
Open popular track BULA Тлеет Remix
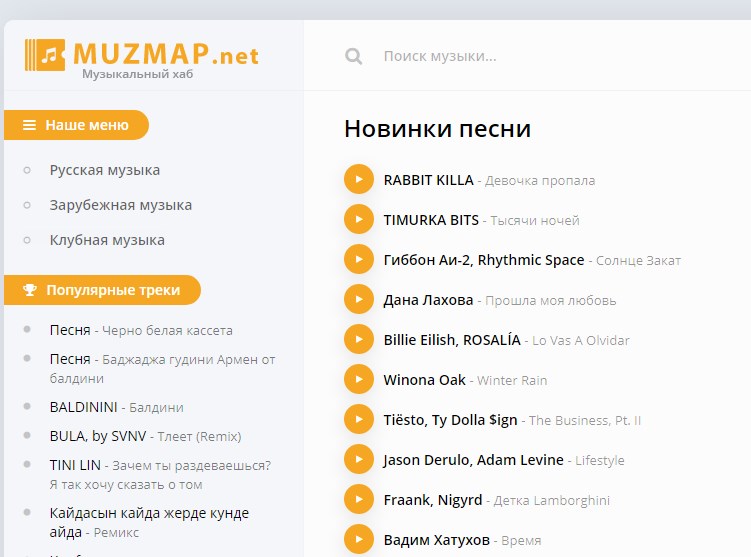point(145,436)
